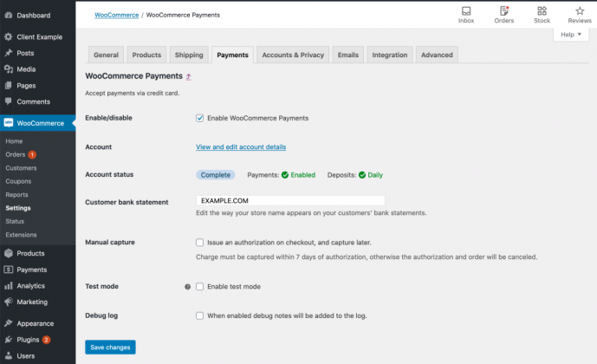Check the Manual capture authorization checkbox
Viewport: 597px width, 364px height.
coord(199,242)
